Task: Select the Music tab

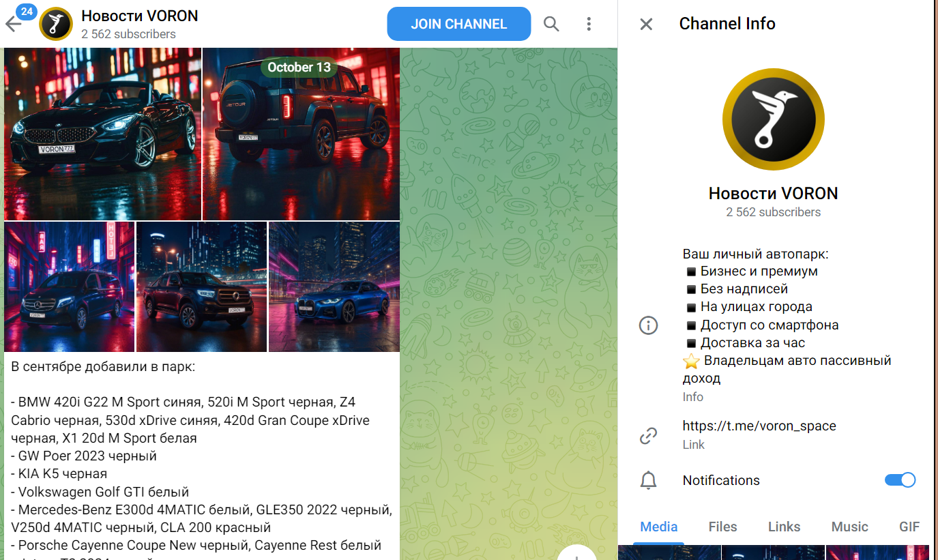Action: (849, 527)
